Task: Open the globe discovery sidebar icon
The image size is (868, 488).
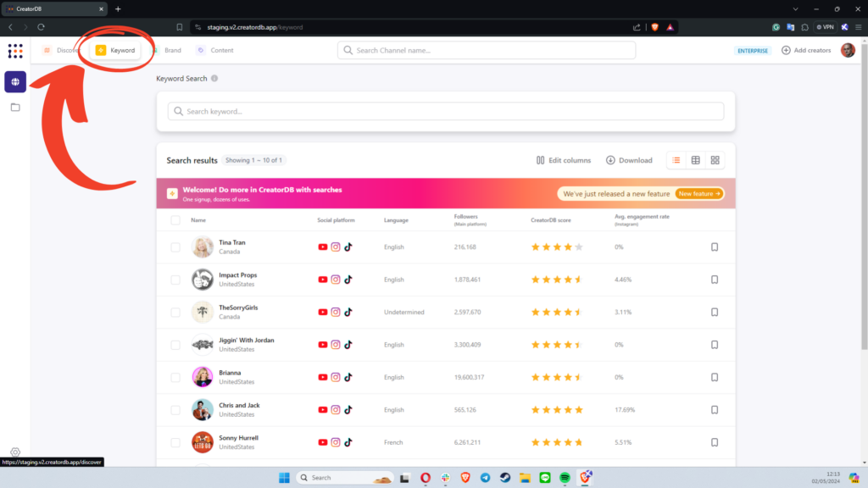Action: (15, 82)
